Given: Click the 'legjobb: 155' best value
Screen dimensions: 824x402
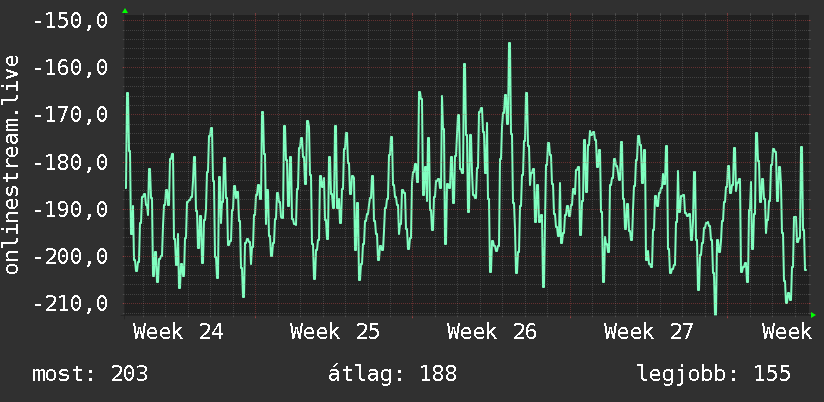Looking at the screenshot, I should 714,374.
